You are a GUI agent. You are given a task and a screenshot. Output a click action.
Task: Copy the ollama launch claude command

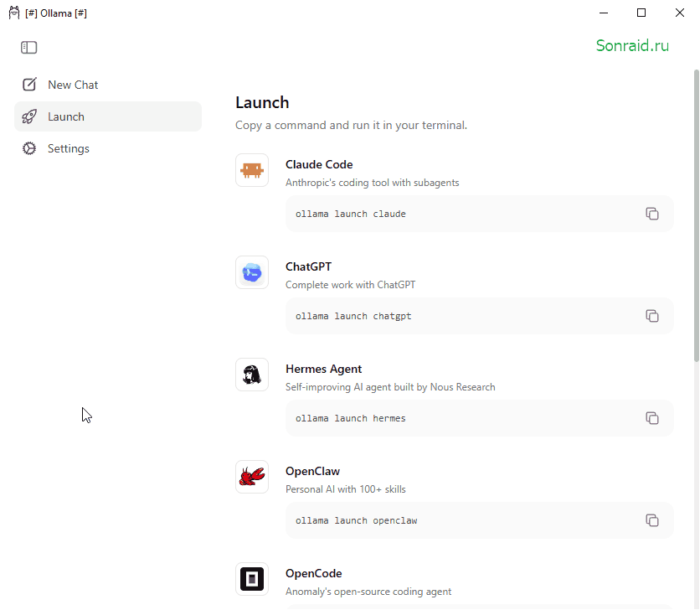coord(652,214)
